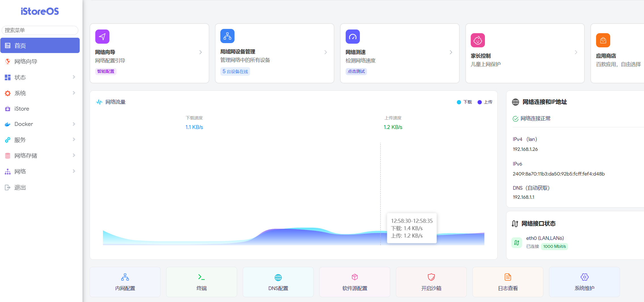Open the pink parental control icon

(478, 40)
